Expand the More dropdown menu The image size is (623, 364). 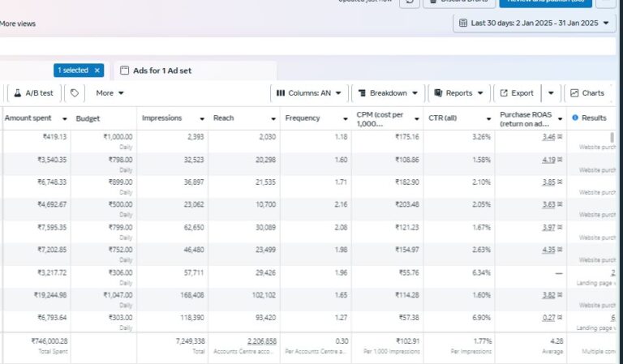click(x=110, y=93)
